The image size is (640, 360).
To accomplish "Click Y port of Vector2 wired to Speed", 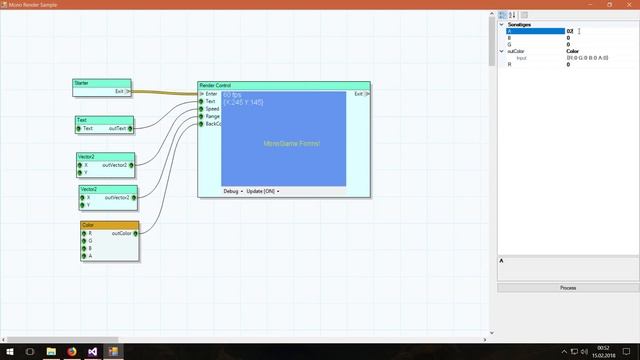I will [80, 173].
